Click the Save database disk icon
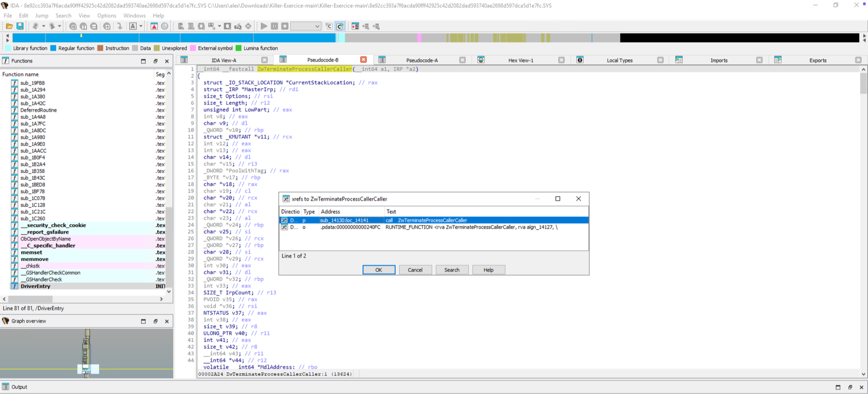The height and width of the screenshot is (394, 868). (x=20, y=26)
